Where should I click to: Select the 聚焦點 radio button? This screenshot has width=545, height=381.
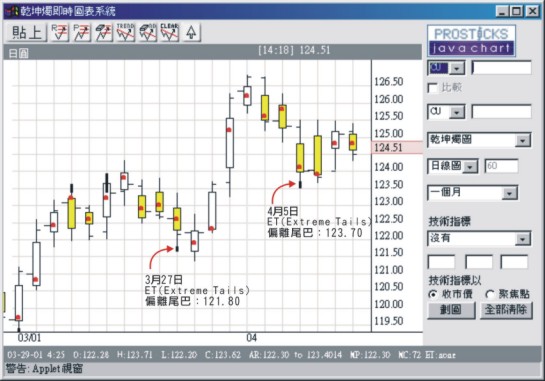[x=490, y=294]
